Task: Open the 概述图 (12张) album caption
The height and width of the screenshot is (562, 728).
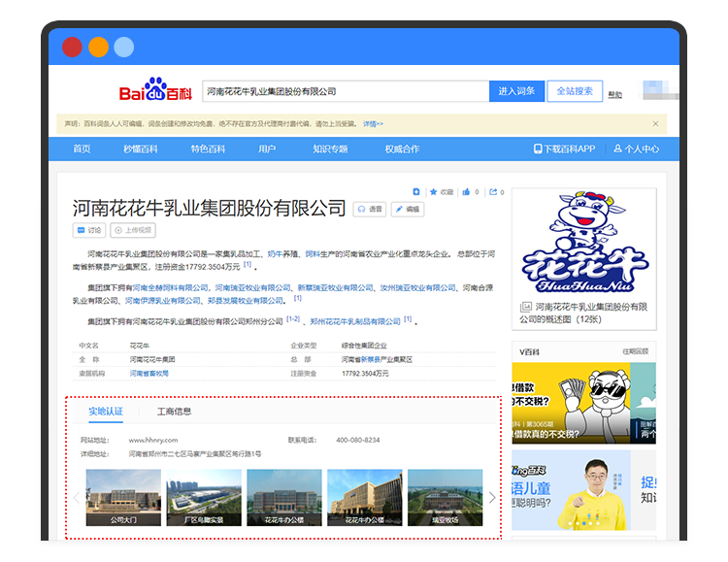Action: click(583, 314)
